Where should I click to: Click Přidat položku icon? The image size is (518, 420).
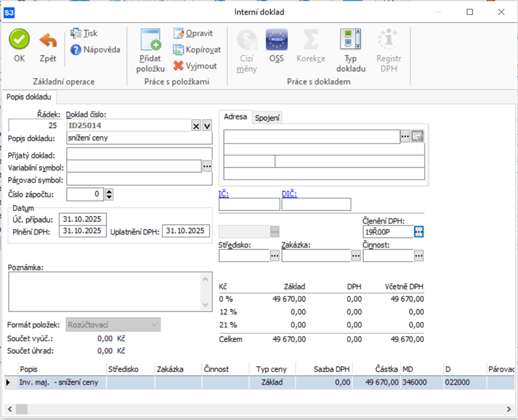click(150, 40)
